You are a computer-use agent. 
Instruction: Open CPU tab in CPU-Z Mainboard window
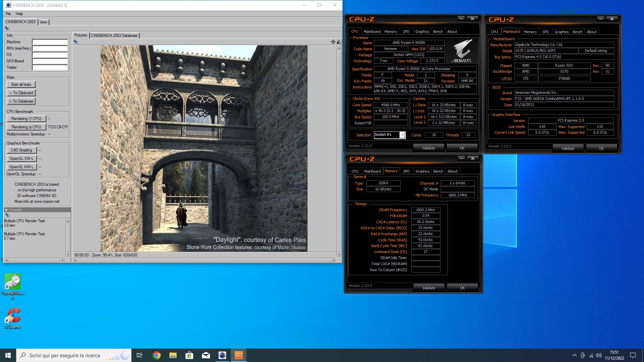[x=494, y=32]
